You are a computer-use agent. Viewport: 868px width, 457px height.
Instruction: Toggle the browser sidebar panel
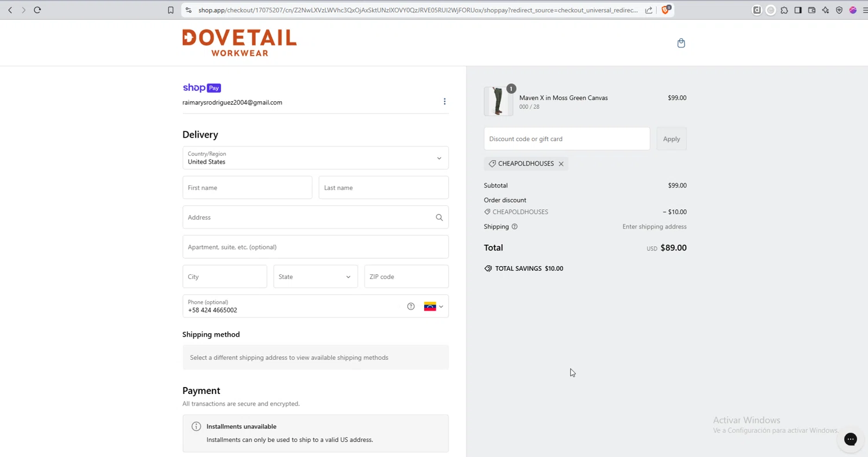[x=798, y=10]
